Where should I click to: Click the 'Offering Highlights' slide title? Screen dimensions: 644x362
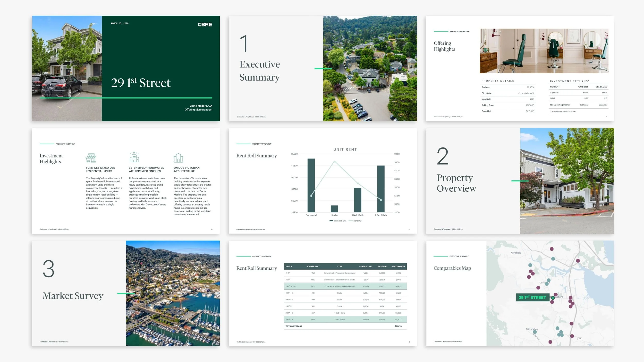click(444, 46)
